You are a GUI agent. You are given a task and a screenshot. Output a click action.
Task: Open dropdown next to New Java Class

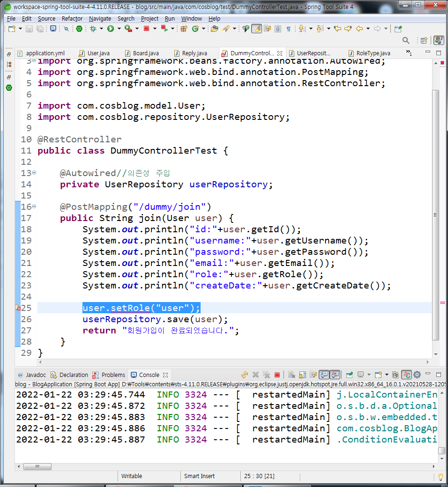tap(204, 29)
